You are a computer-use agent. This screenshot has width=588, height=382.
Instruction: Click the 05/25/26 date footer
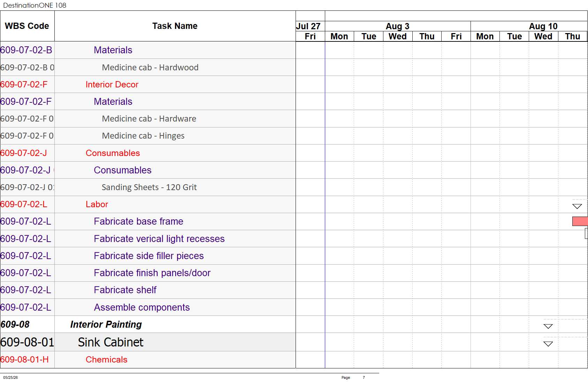click(x=10, y=377)
